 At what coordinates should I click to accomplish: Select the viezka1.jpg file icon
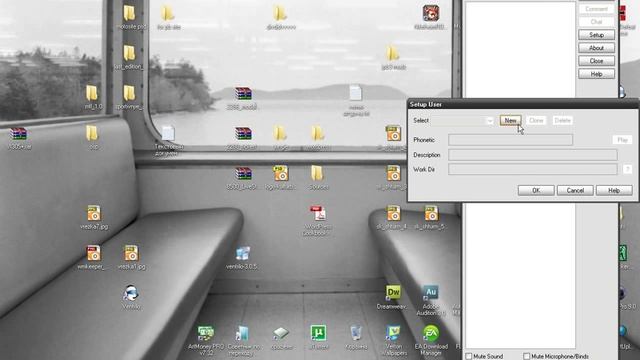(x=131, y=253)
